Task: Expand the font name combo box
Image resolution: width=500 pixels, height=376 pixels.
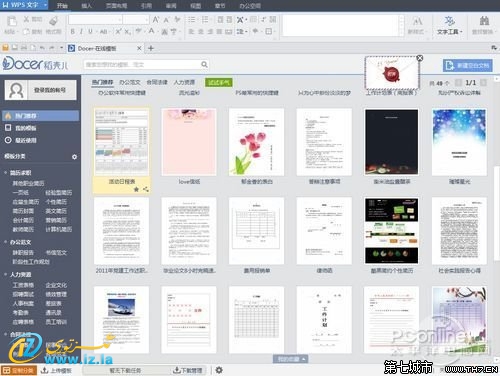Action: [119, 20]
